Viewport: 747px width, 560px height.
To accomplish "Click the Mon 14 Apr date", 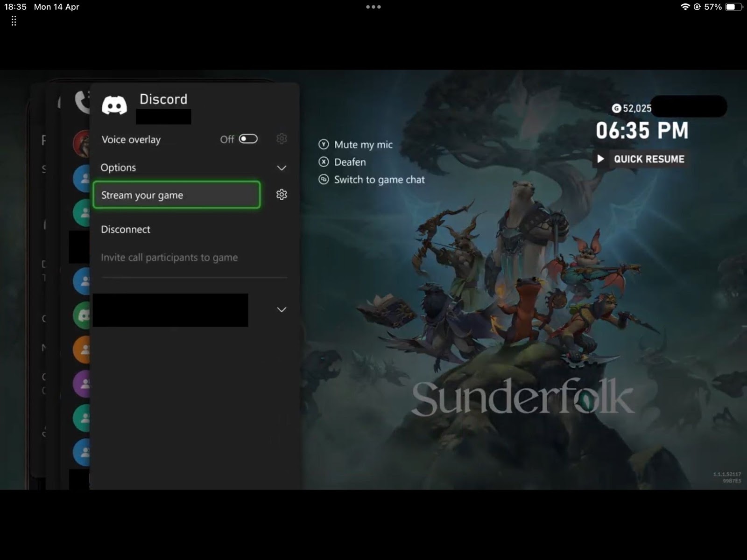I will tap(56, 7).
